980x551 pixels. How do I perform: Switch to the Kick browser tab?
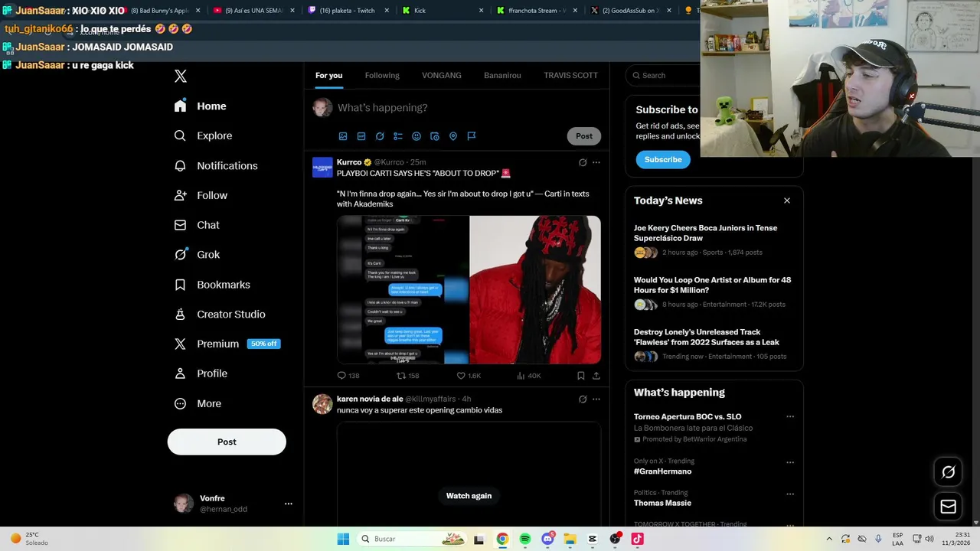(442, 11)
